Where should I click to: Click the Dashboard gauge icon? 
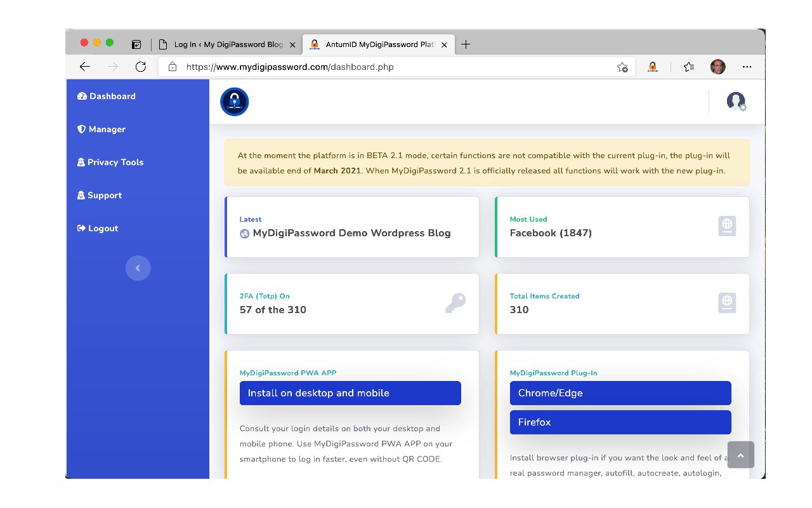pyautogui.click(x=82, y=97)
